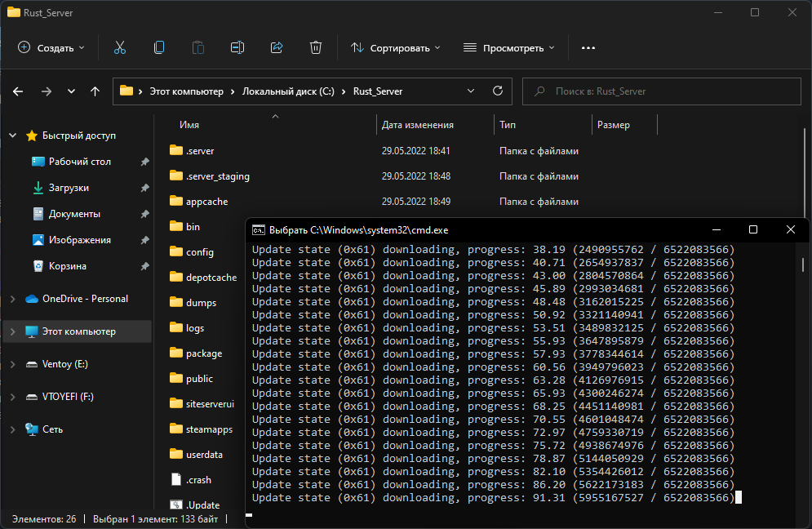Viewport: 812px width, 529px height.
Task: Open the Создать dropdown menu
Action: (x=51, y=48)
